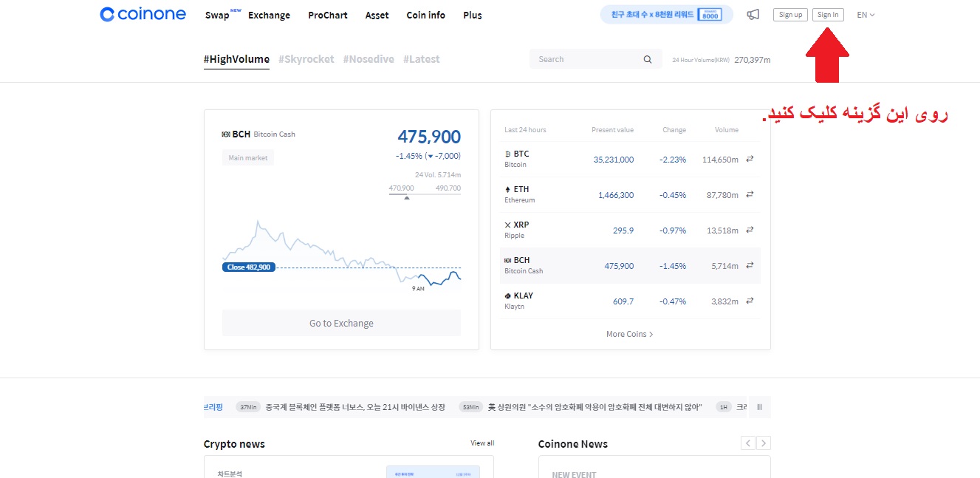This screenshot has height=478, width=980.
Task: Click the Close 482,900 chart label
Action: pos(249,267)
